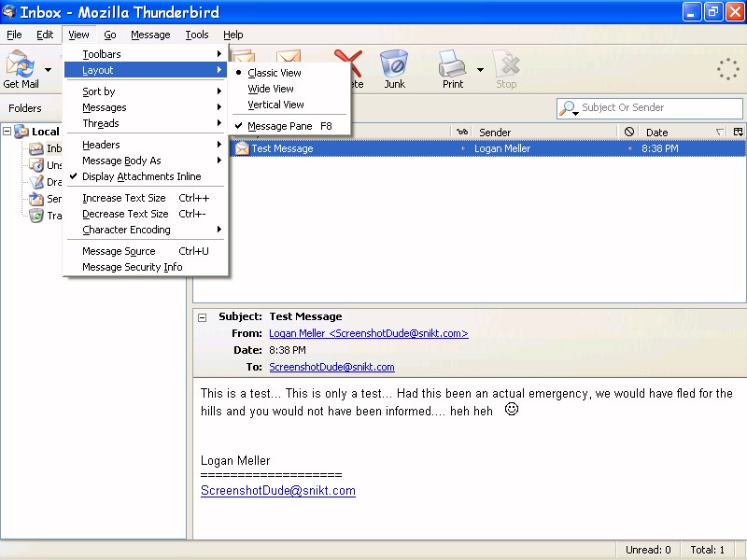
Task: Click the read-status glasses column icon
Action: coord(461,132)
